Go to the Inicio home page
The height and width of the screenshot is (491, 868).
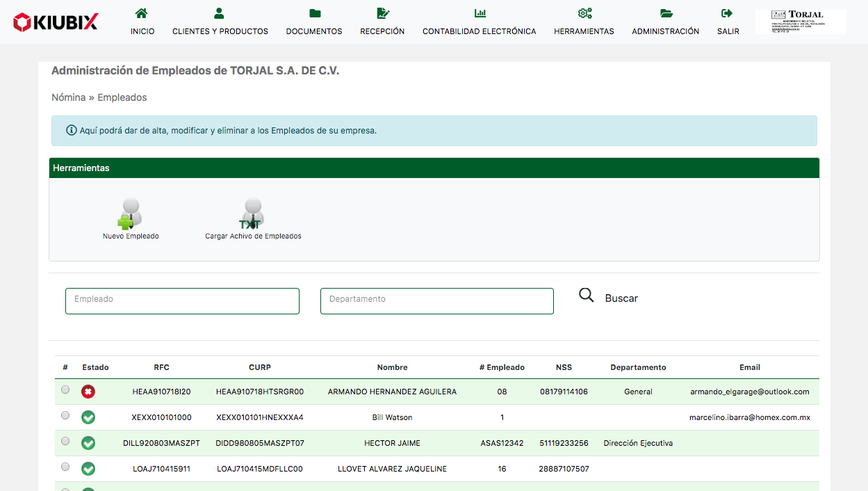142,22
